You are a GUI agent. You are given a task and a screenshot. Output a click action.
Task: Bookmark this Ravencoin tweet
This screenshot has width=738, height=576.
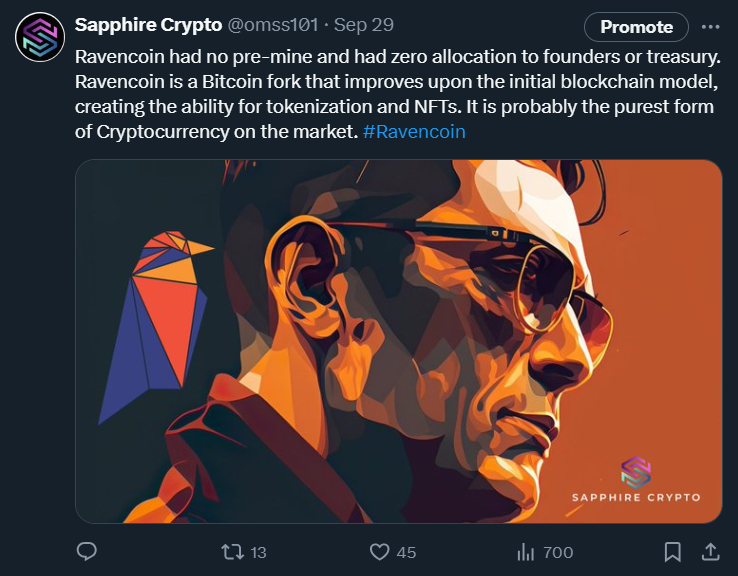[673, 552]
